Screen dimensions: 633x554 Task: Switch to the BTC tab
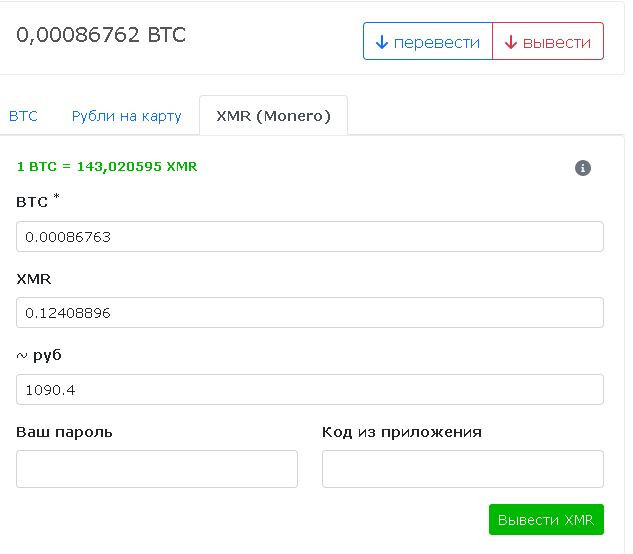[23, 116]
